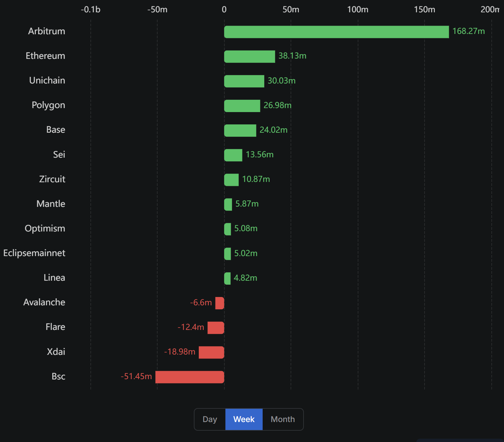Viewport: 504px width, 442px height.
Task: Click the Xdai red bar
Action: coord(211,352)
